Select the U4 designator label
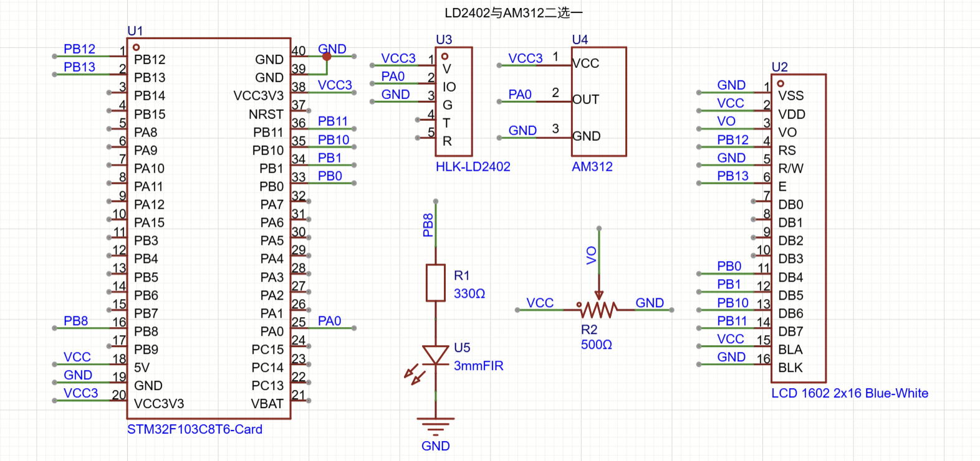The image size is (980, 461). click(x=580, y=39)
